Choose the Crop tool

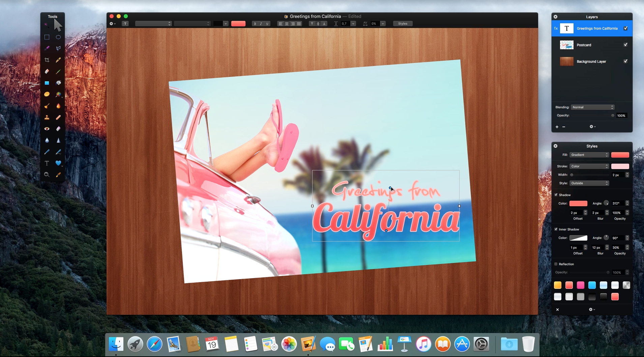pyautogui.click(x=47, y=60)
